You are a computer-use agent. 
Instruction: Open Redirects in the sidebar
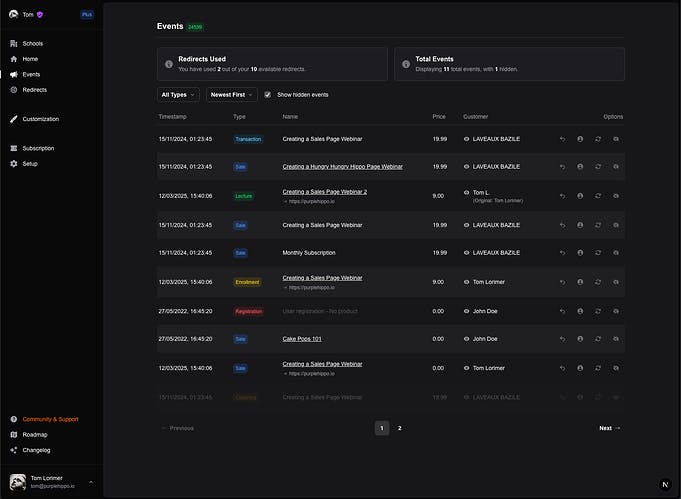[28, 90]
